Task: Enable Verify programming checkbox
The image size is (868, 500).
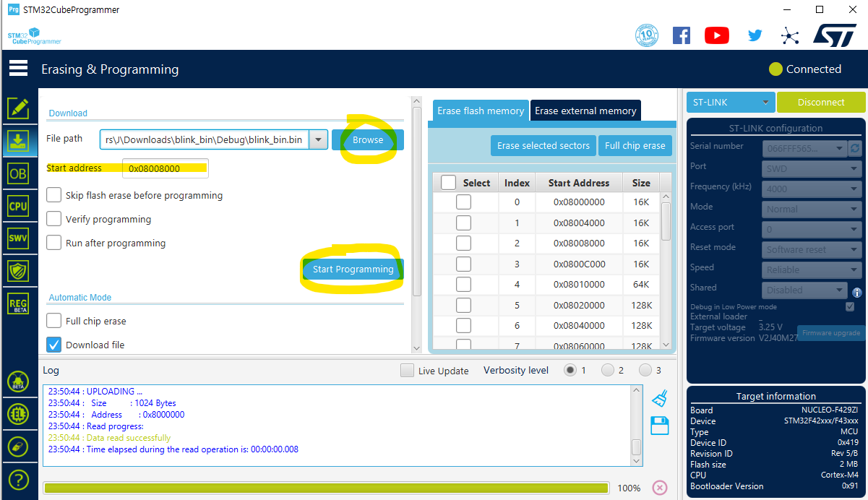Action: (x=53, y=219)
